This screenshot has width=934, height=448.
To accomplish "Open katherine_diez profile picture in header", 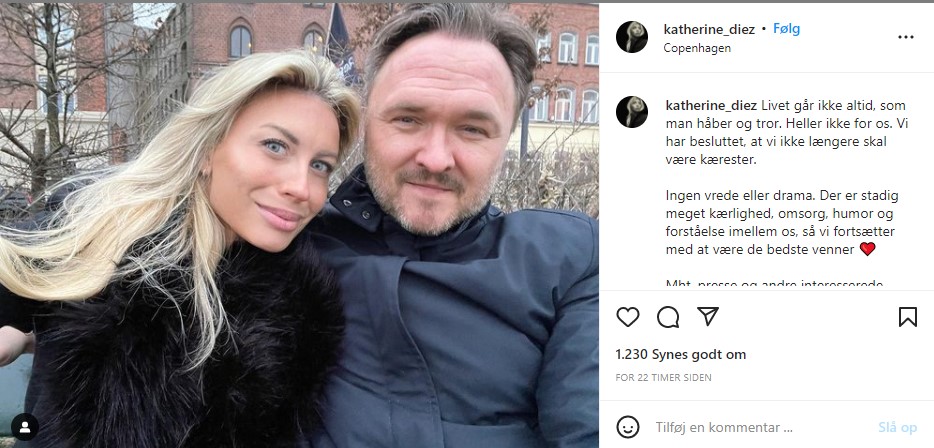I will click(632, 37).
